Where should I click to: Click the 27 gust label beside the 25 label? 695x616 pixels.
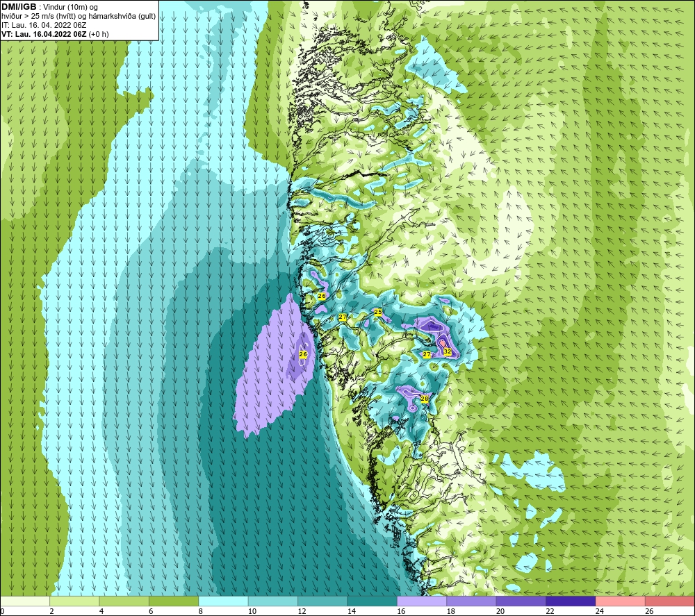coord(342,317)
